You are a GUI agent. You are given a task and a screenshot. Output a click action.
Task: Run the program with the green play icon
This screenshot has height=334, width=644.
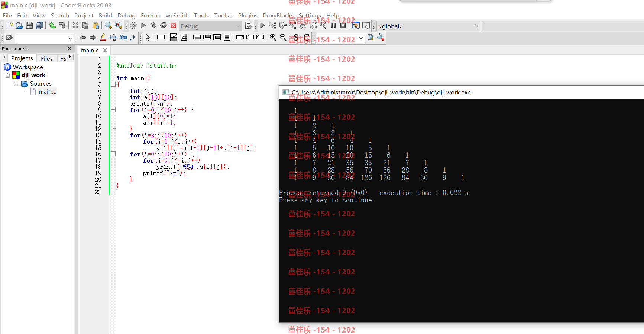tap(143, 25)
